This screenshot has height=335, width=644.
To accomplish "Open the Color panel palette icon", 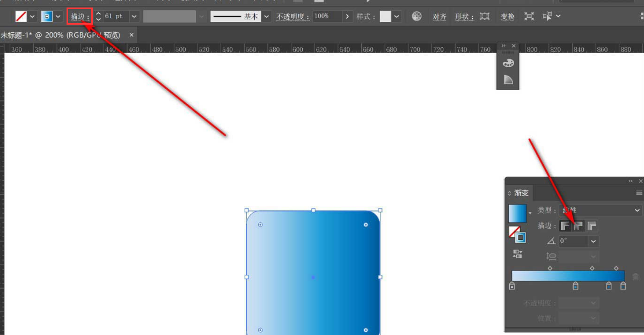I will click(508, 63).
